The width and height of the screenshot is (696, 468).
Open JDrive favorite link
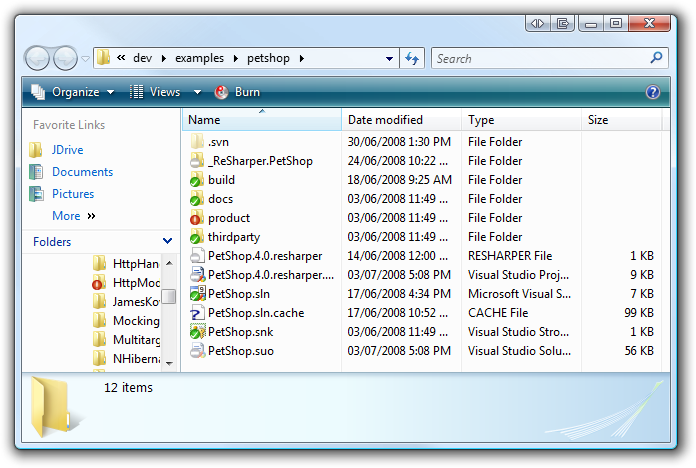coord(67,150)
